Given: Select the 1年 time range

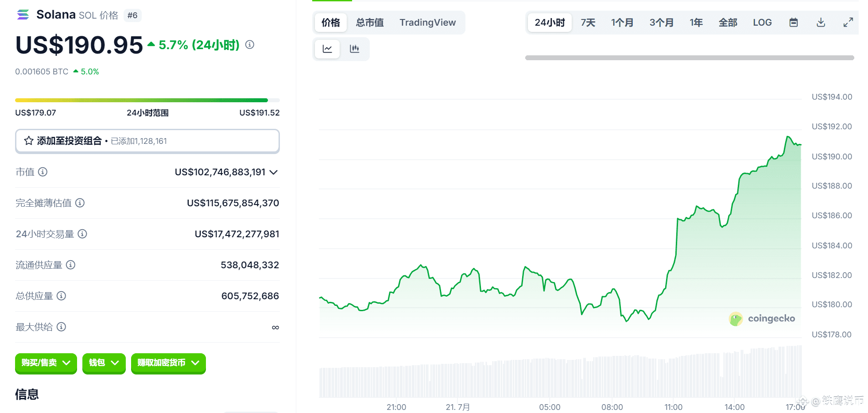Looking at the screenshot, I should [x=696, y=23].
